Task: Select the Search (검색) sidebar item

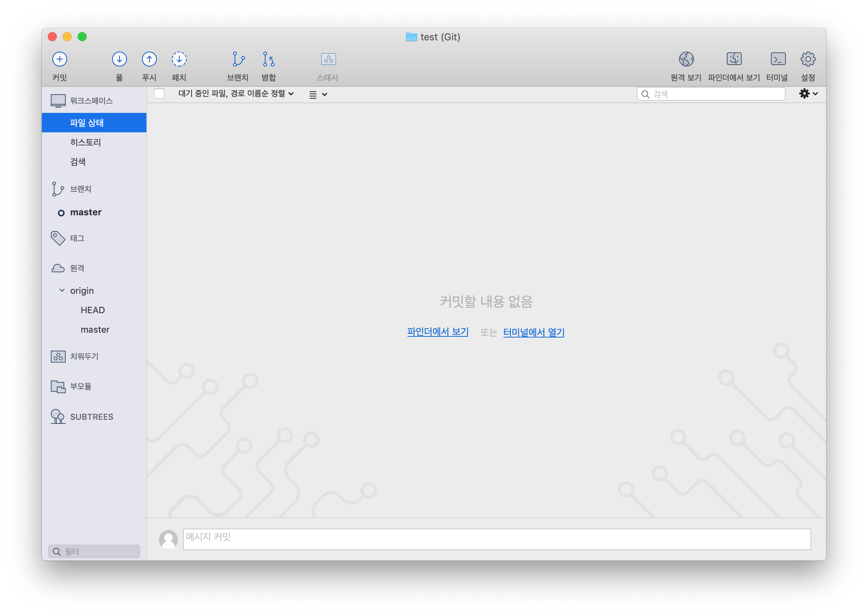Action: [x=78, y=162]
